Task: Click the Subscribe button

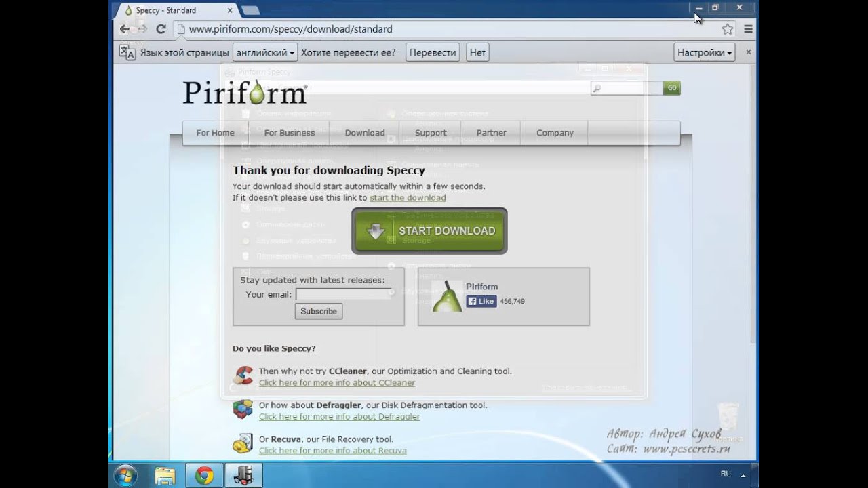Action: pos(319,311)
